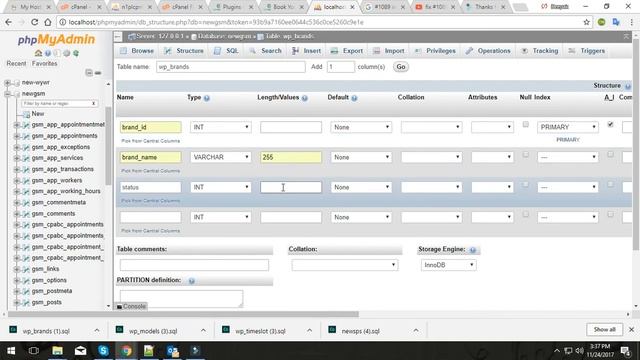Click the Default column help icon
Screen dimensions: 640x360
tap(354, 98)
